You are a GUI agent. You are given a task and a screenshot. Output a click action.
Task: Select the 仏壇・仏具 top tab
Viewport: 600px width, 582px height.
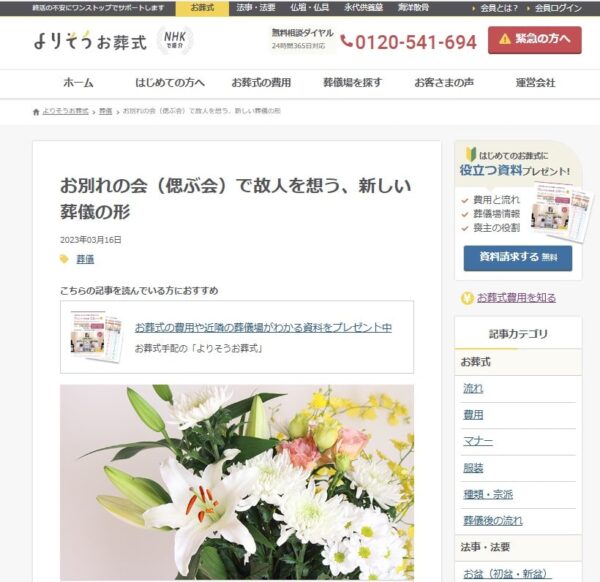[310, 8]
